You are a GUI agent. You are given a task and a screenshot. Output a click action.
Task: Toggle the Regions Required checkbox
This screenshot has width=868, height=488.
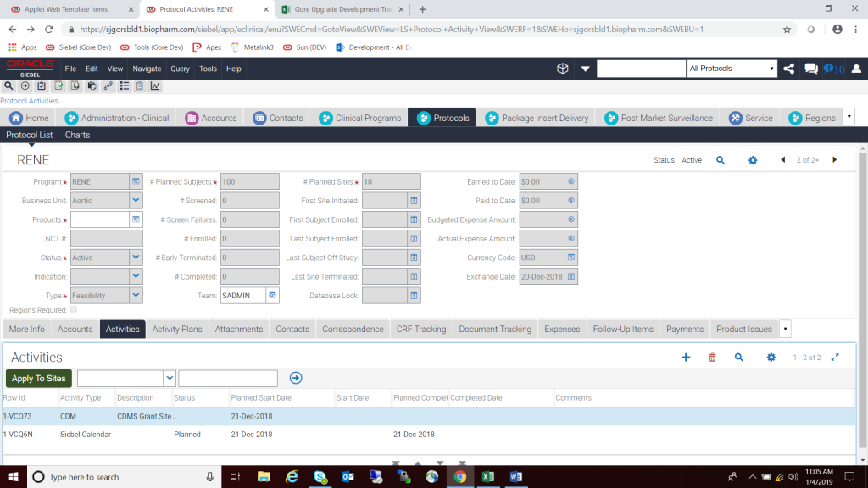(x=74, y=310)
